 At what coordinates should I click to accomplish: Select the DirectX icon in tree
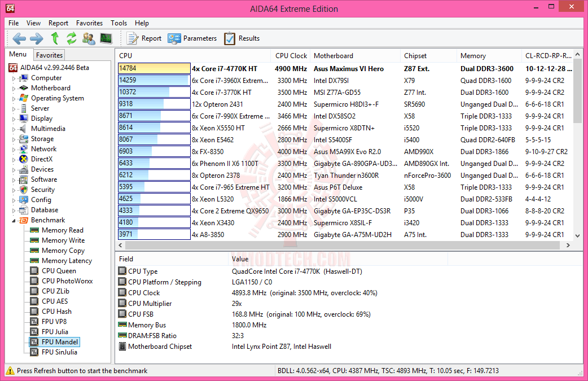pos(24,159)
